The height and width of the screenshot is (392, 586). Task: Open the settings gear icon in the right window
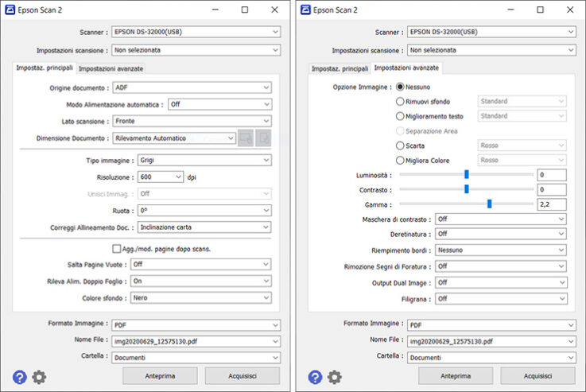(335, 377)
